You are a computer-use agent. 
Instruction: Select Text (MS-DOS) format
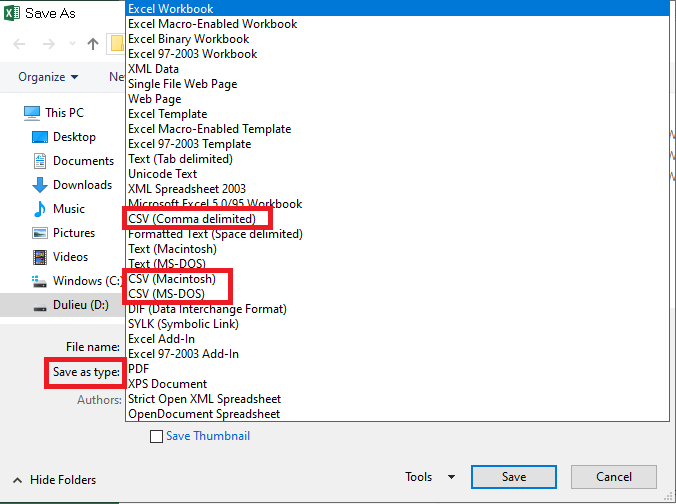(397, 264)
